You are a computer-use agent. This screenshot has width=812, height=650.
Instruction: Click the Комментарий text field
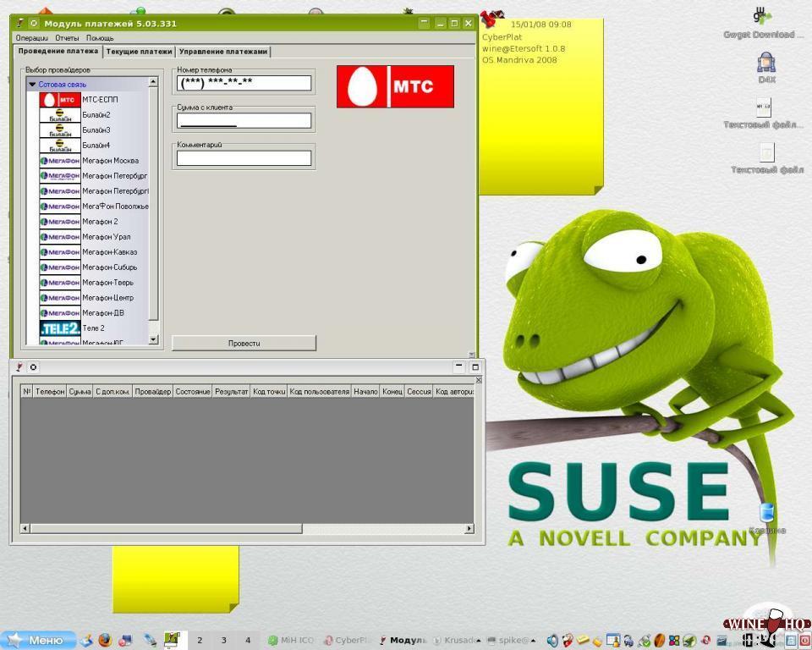244,158
